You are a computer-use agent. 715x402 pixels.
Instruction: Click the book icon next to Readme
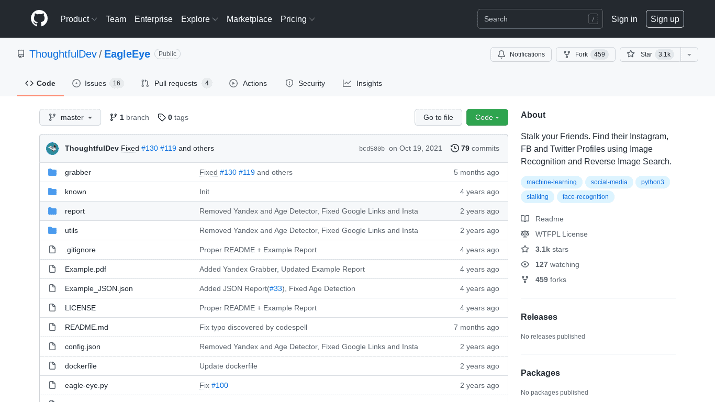click(525, 219)
